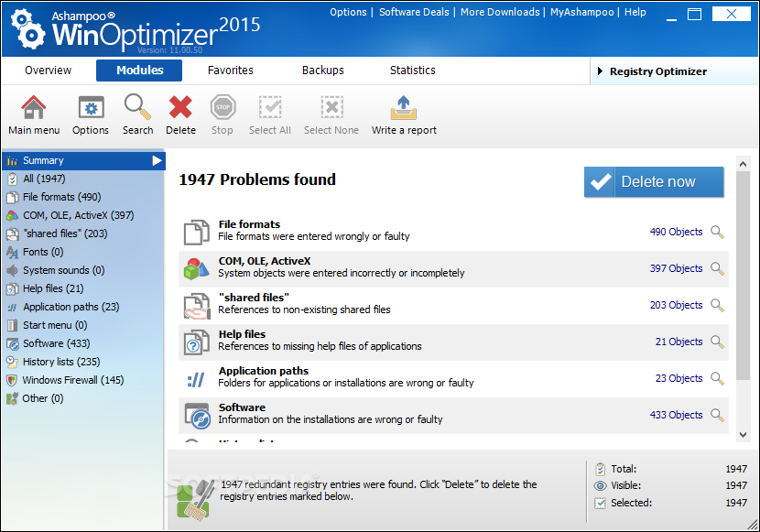Click the red Delete X icon
The image size is (760, 532).
(x=180, y=106)
